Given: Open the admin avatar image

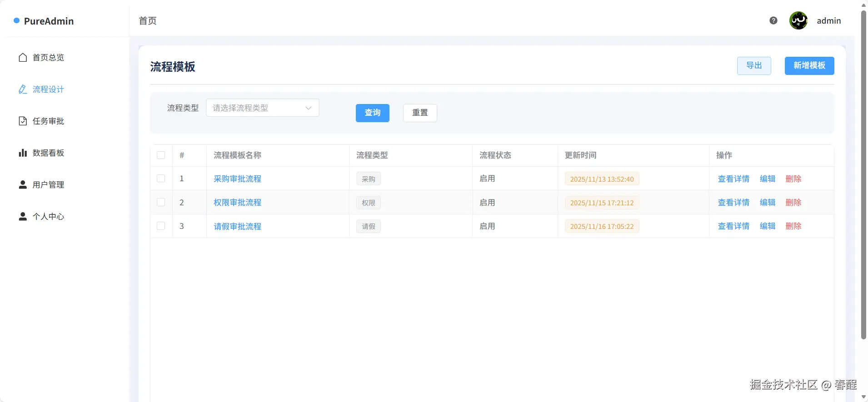Looking at the screenshot, I should click(798, 20).
